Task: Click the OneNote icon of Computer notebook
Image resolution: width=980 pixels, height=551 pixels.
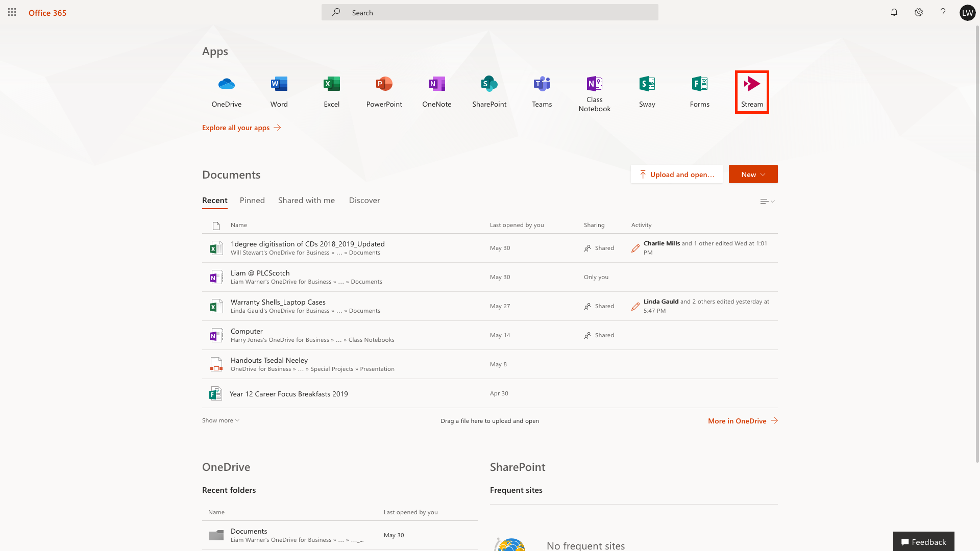Action: pos(216,335)
